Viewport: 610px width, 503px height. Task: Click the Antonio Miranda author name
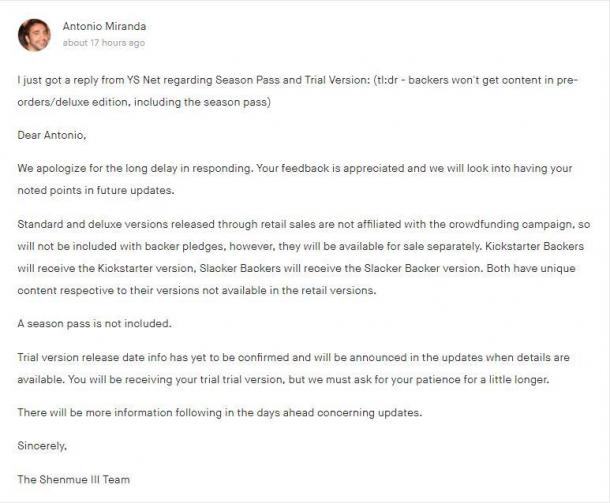pyautogui.click(x=104, y=26)
